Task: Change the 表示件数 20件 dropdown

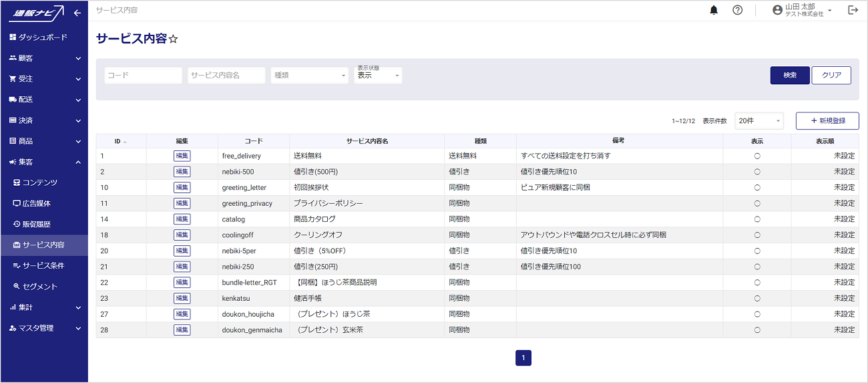Action: click(759, 121)
